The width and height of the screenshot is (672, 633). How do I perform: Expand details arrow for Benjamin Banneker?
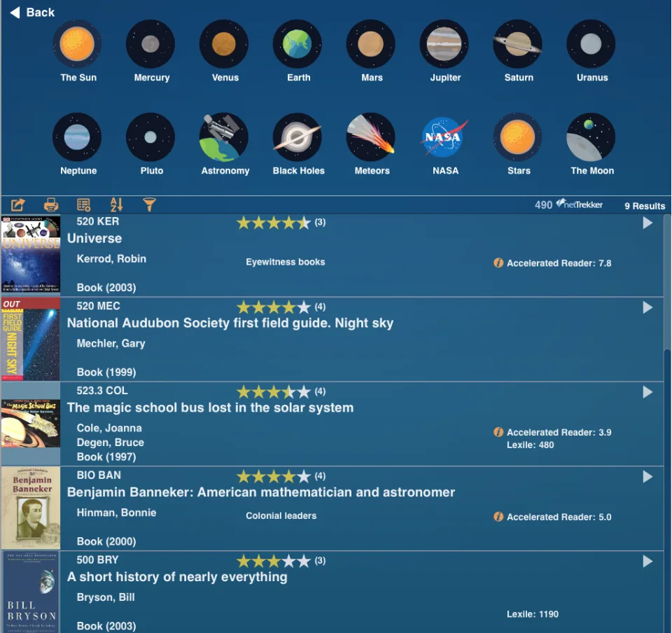[x=647, y=477]
